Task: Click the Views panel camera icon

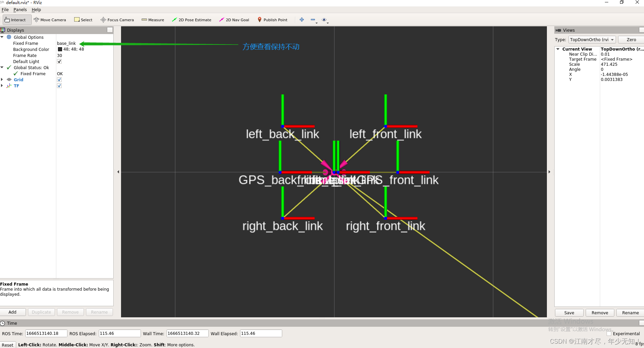Action: 558,30
